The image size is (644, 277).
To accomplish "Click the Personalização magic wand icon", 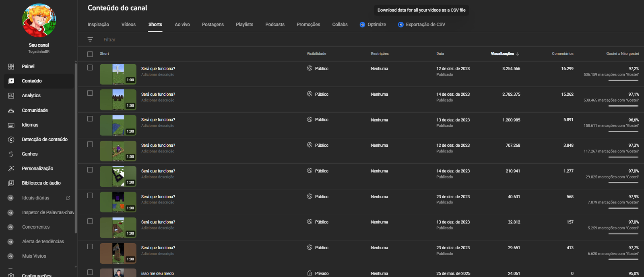I will click(x=11, y=168).
